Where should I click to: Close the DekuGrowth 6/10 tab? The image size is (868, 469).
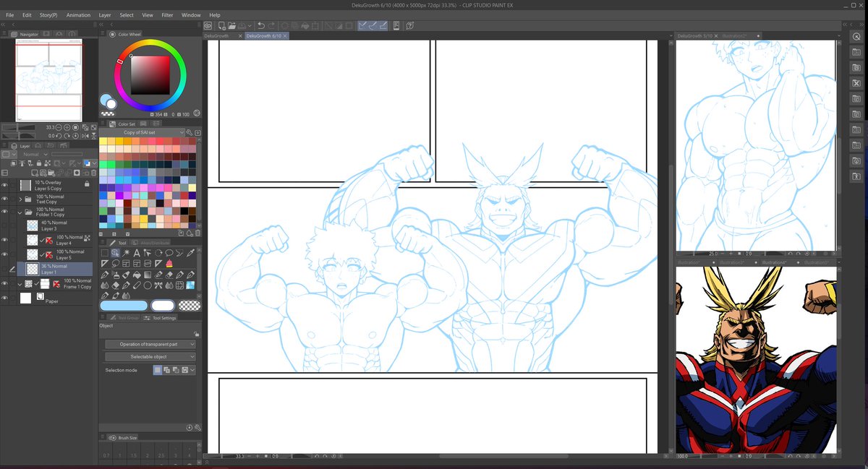[285, 35]
